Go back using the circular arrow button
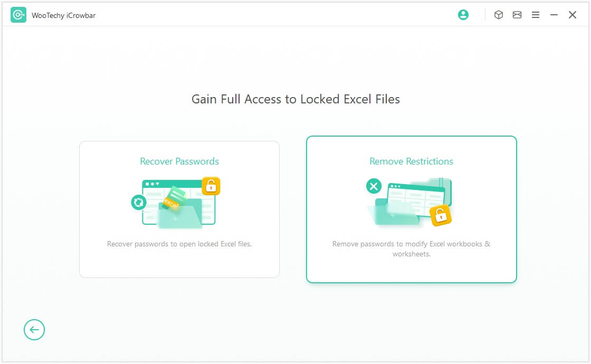 [x=34, y=330]
